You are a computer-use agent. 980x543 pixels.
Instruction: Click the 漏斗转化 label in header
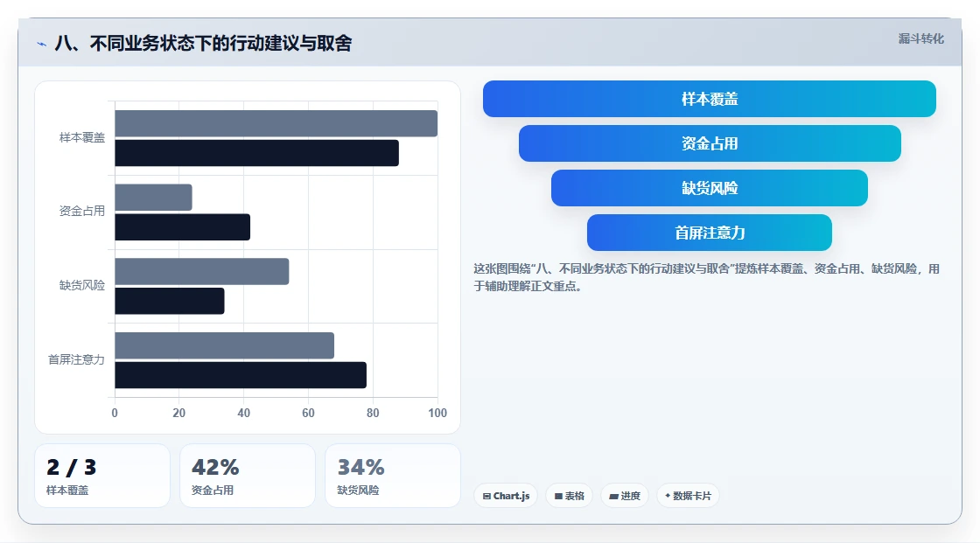(x=920, y=38)
